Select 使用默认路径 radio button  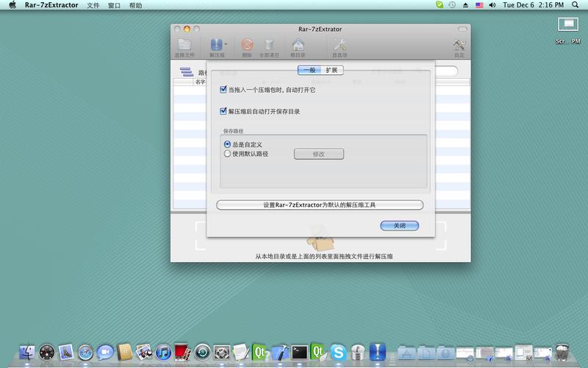(227, 154)
